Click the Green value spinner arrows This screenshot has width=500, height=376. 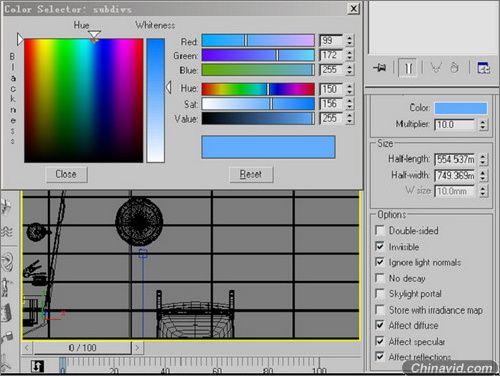point(349,55)
